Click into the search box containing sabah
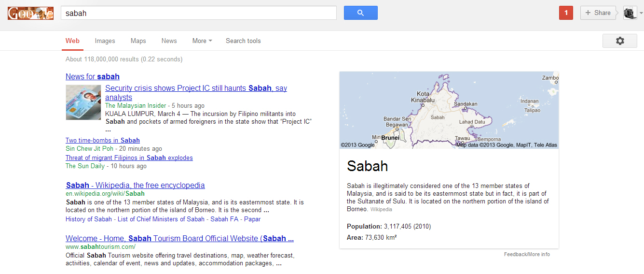 [198, 13]
